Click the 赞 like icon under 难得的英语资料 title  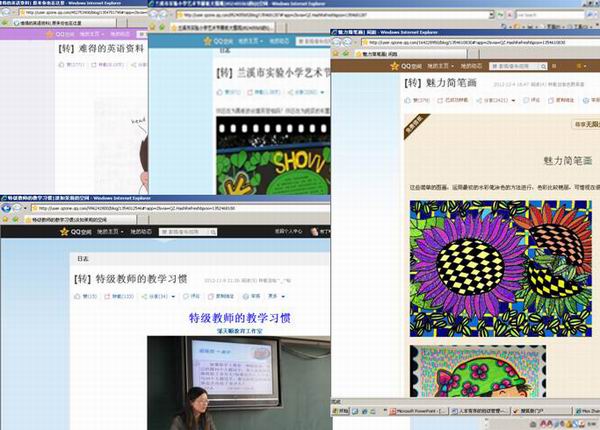point(61,65)
